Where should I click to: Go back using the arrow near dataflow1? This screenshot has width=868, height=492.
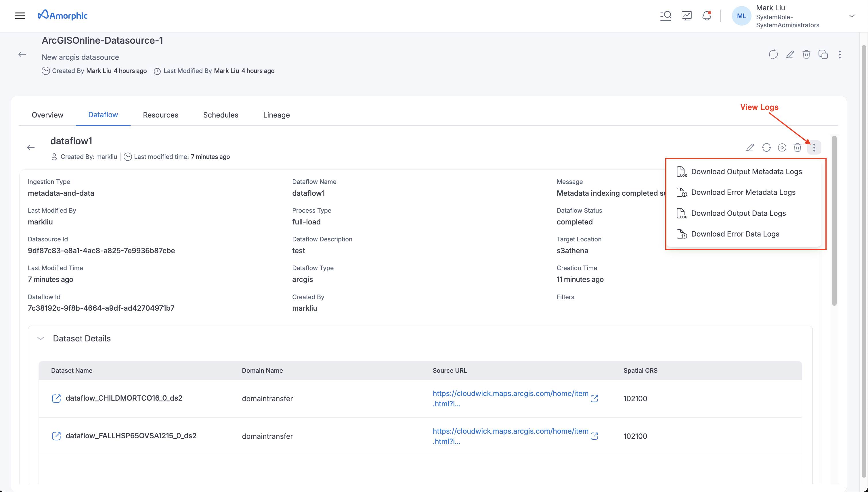point(31,147)
